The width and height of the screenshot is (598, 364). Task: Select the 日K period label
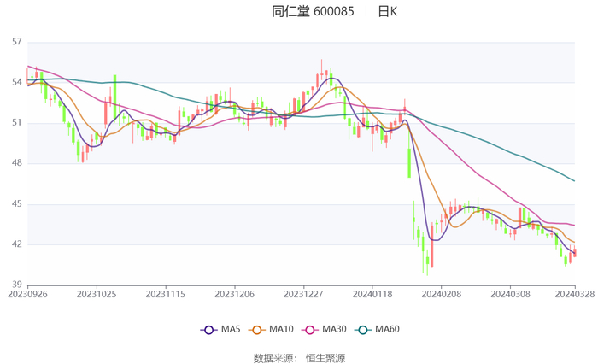pyautogui.click(x=387, y=11)
